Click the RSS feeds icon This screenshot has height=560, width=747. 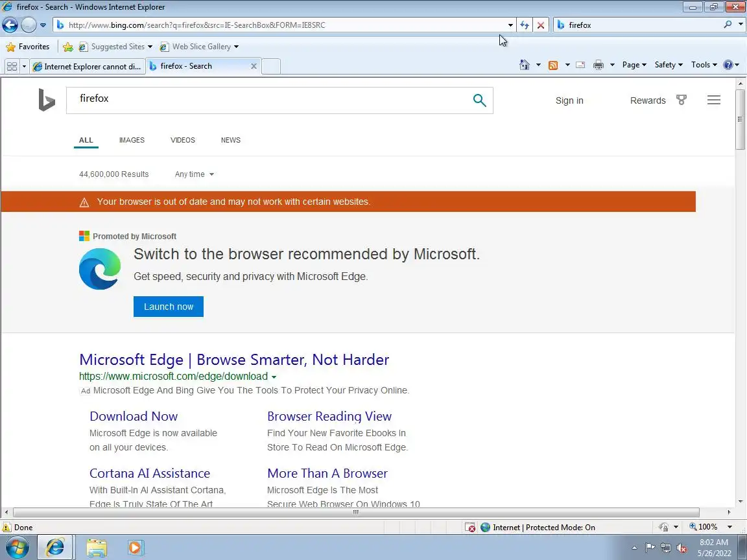tap(553, 65)
